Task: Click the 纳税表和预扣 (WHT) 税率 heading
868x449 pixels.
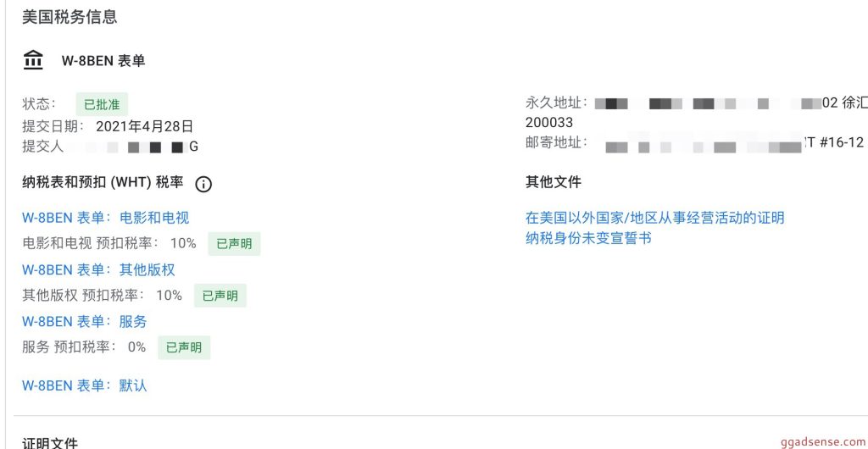Action: tap(103, 182)
